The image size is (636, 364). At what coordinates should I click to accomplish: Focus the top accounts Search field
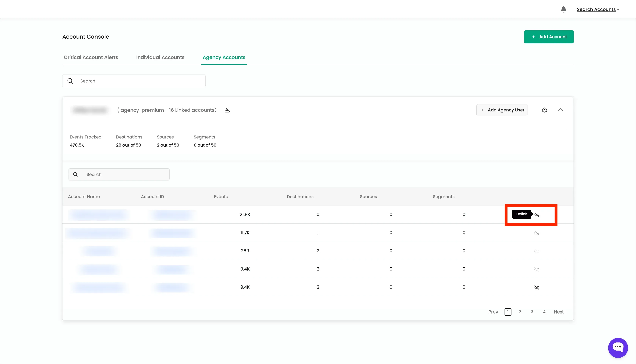point(134,81)
